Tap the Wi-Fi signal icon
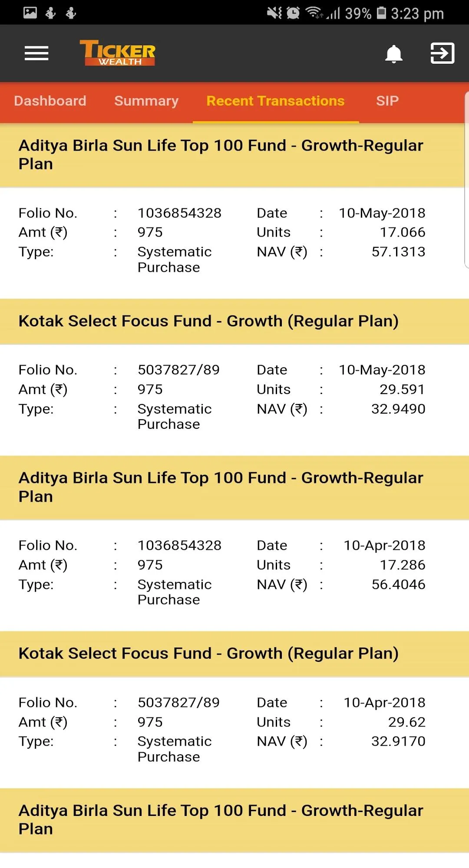469x868 pixels. (x=314, y=13)
